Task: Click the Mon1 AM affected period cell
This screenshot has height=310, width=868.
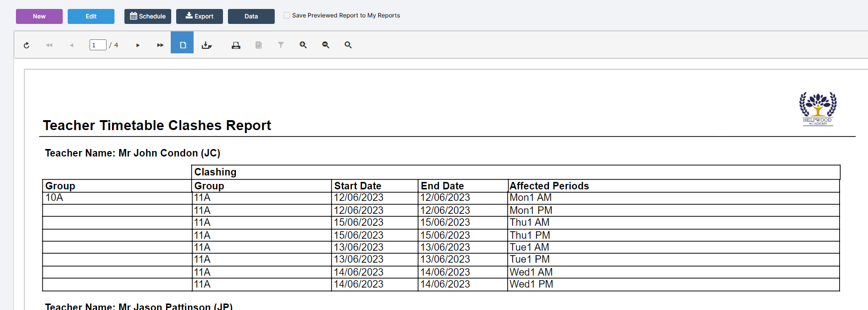Action: 673,198
